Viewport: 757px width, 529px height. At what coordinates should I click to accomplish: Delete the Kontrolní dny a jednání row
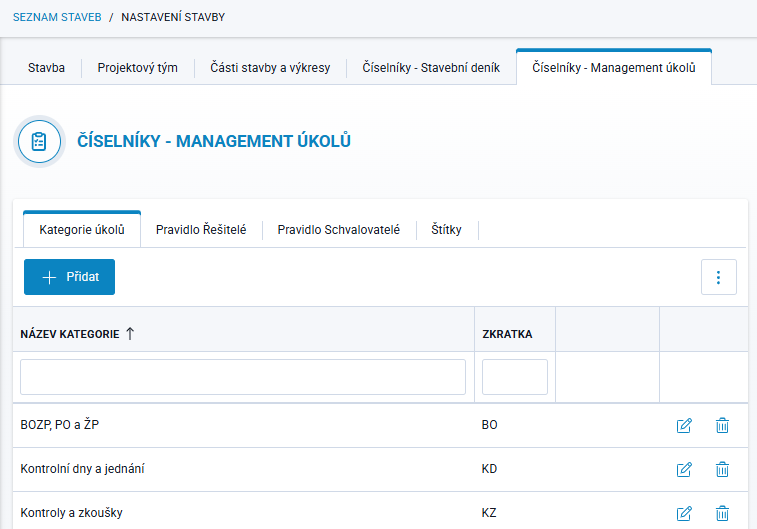point(722,469)
